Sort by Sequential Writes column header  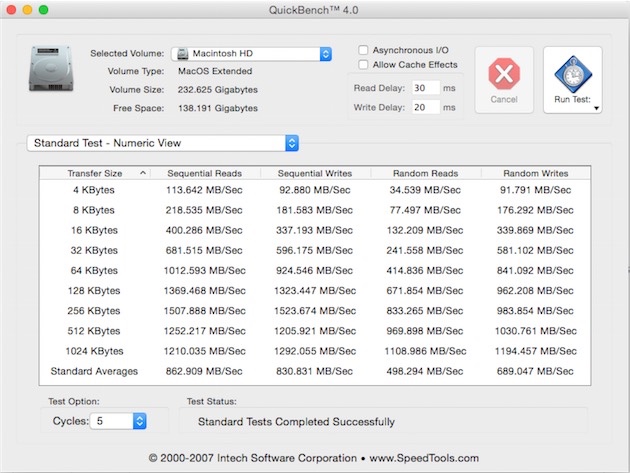(315, 173)
